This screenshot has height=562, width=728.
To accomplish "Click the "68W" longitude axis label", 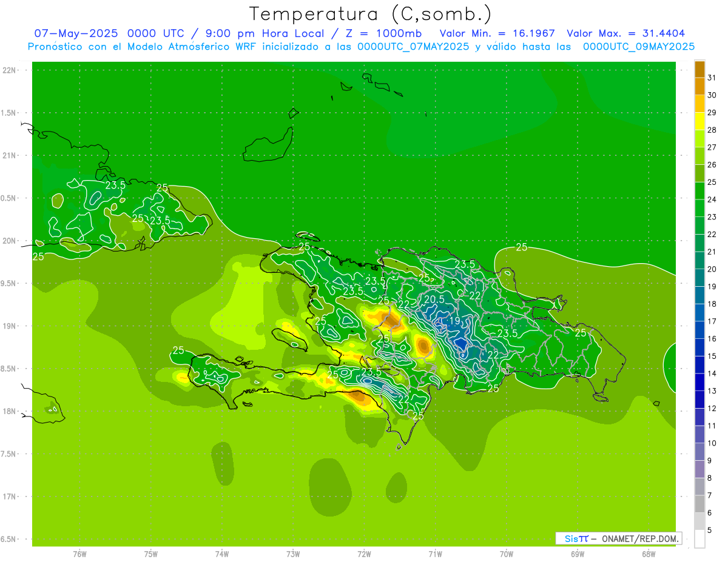I will click(x=649, y=554).
